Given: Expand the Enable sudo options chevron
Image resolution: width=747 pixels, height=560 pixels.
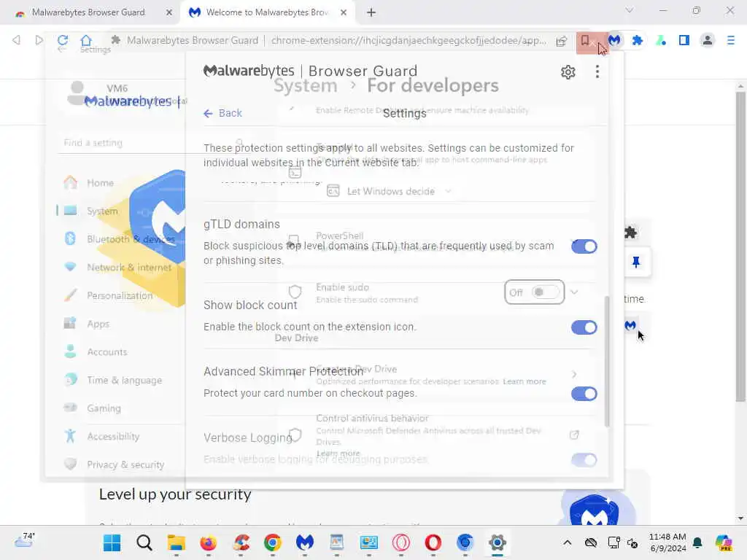Looking at the screenshot, I should pos(575,292).
